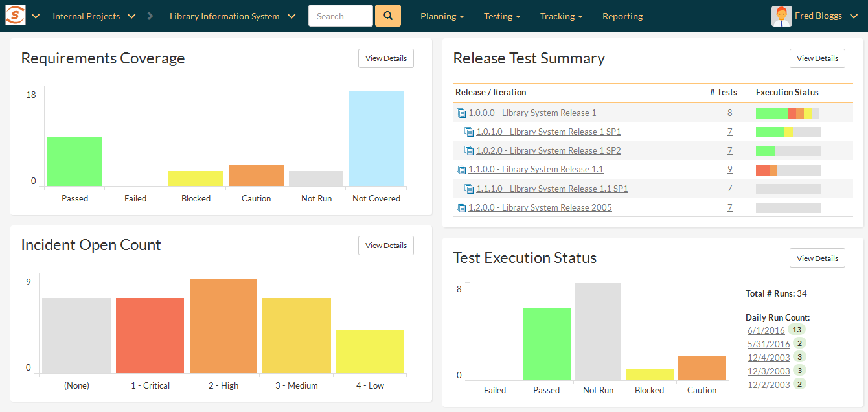Open the Planning menu

pyautogui.click(x=442, y=16)
